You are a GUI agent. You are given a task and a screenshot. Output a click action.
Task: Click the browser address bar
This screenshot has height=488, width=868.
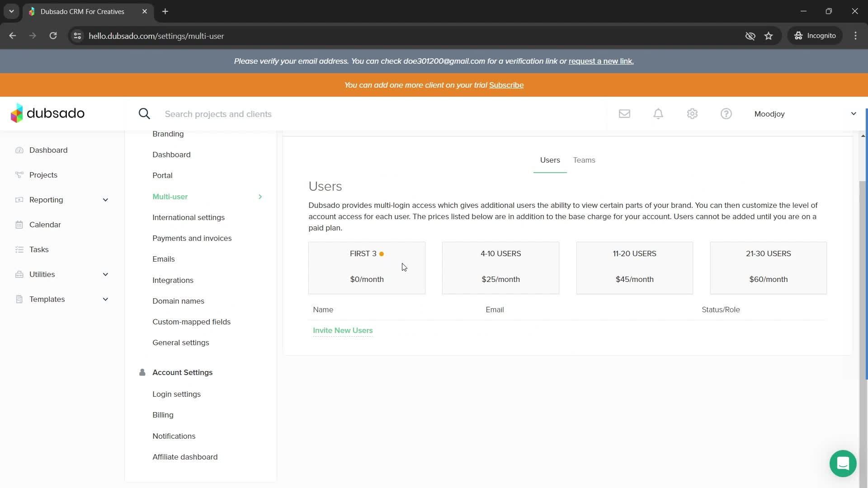[x=407, y=36]
